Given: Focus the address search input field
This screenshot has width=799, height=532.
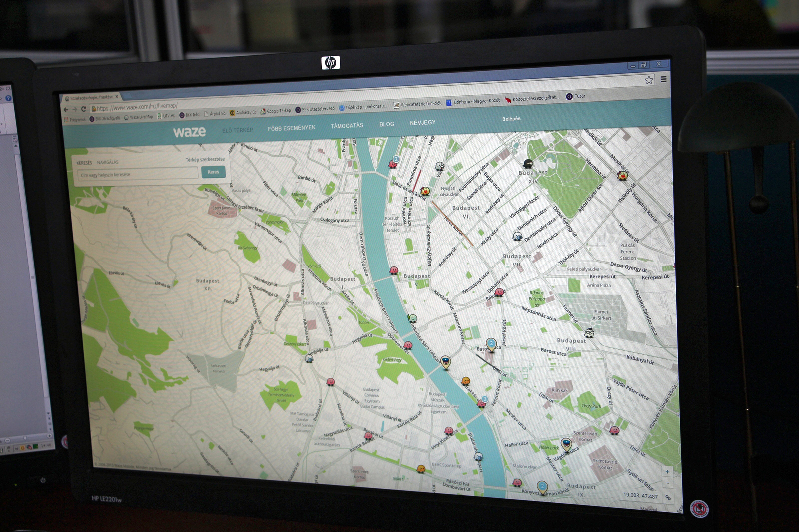Looking at the screenshot, I should tap(138, 174).
